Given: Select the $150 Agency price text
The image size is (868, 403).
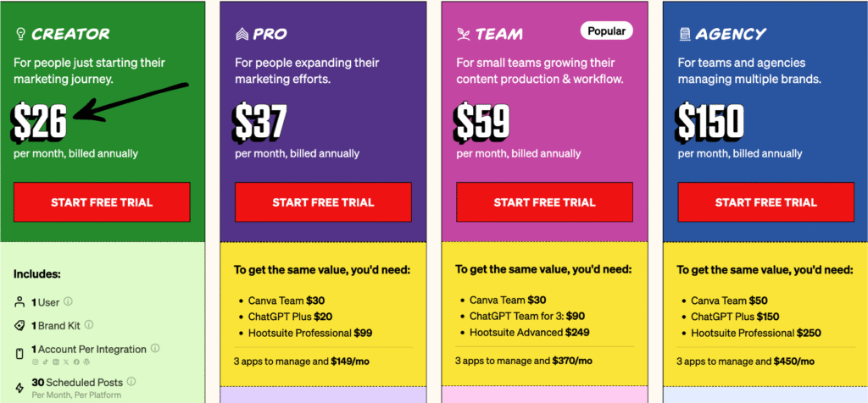Looking at the screenshot, I should 710,123.
